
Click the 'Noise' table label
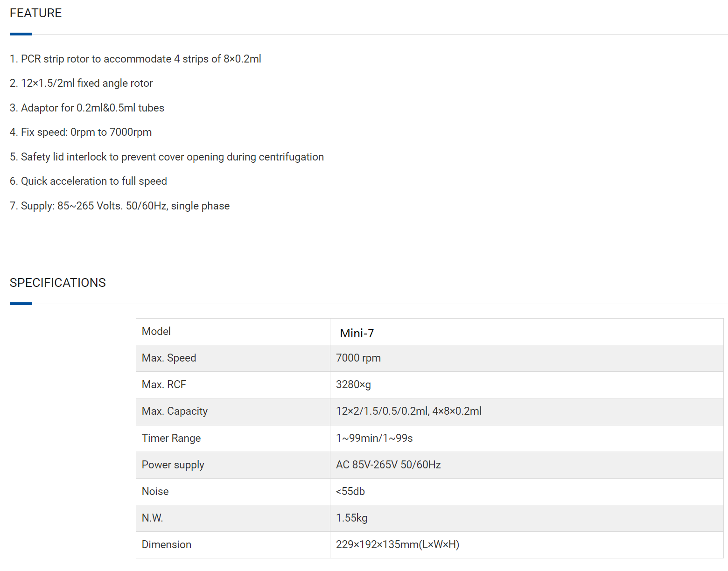pos(155,491)
